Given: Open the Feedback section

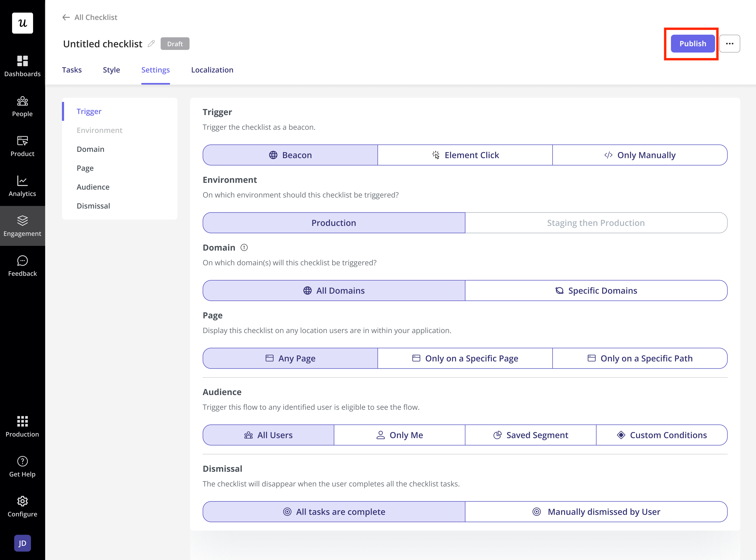Looking at the screenshot, I should (22, 266).
